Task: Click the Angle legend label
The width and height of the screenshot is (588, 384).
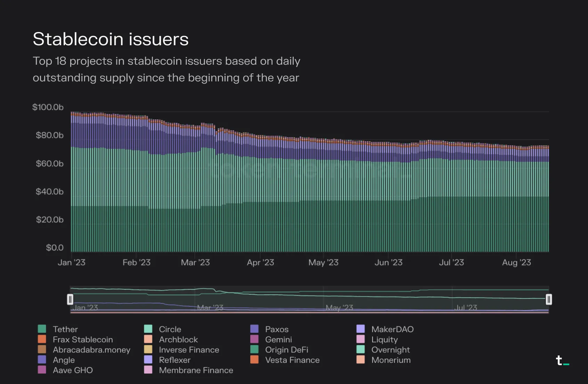Action: click(x=64, y=360)
